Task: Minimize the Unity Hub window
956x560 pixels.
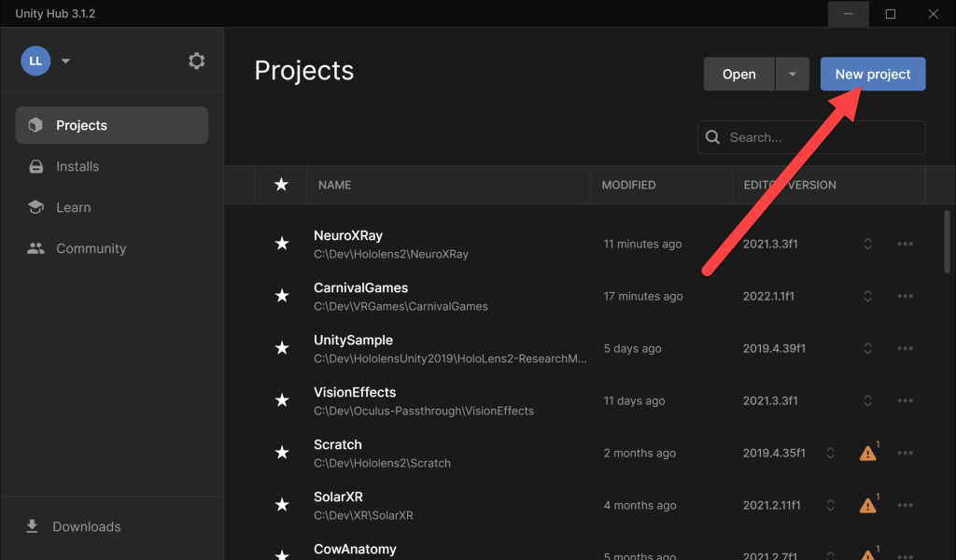Action: (x=848, y=13)
